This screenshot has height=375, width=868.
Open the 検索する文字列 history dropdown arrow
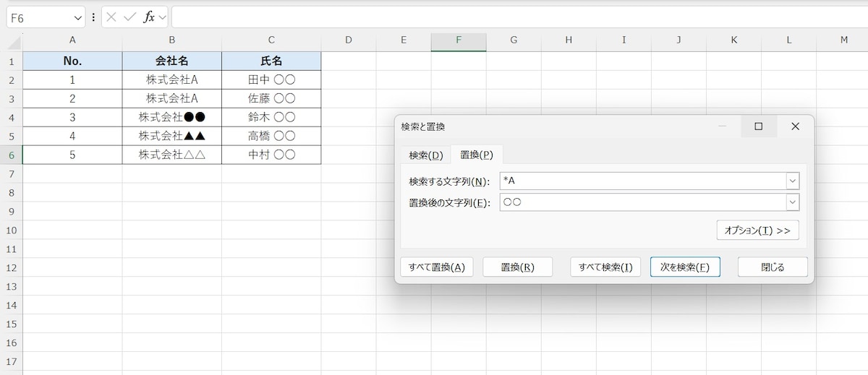click(793, 181)
